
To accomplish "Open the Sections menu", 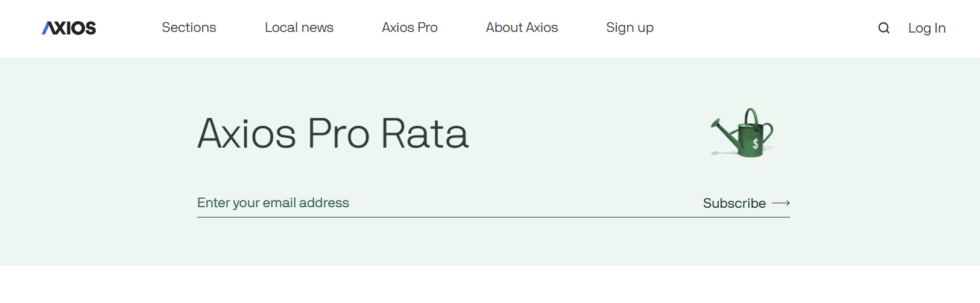I will (189, 28).
